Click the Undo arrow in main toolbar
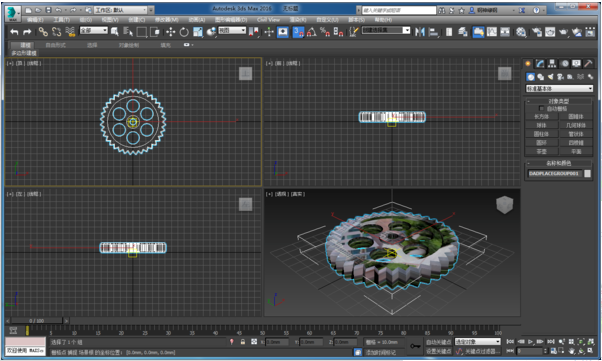Viewport: 602px width, 361px height. click(x=14, y=32)
